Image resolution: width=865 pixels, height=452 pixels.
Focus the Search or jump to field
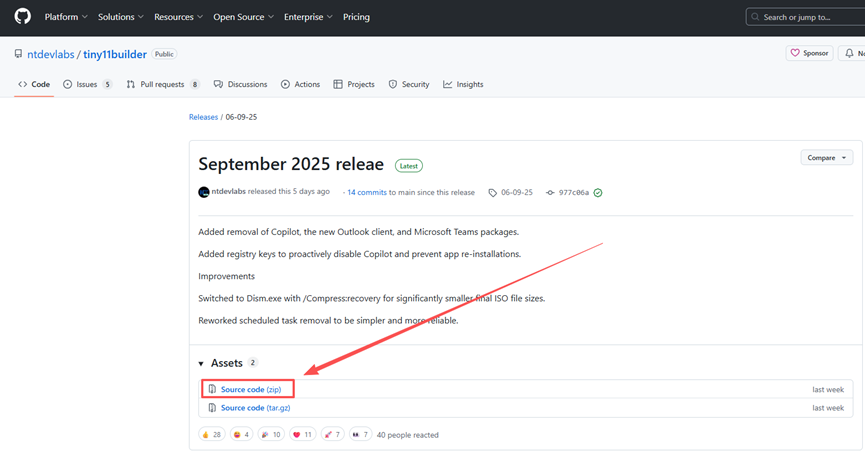coord(805,17)
